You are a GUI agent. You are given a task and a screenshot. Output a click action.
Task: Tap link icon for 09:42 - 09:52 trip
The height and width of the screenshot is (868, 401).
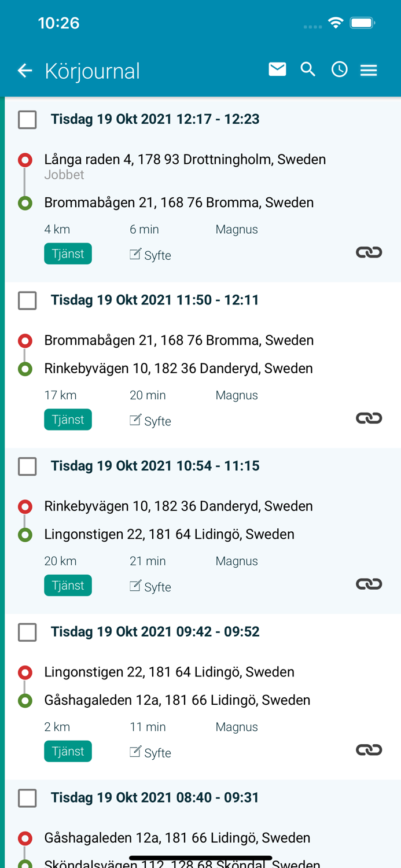click(369, 750)
